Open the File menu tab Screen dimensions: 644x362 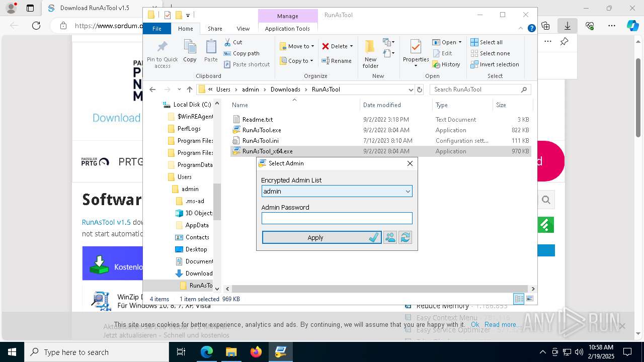tap(157, 29)
